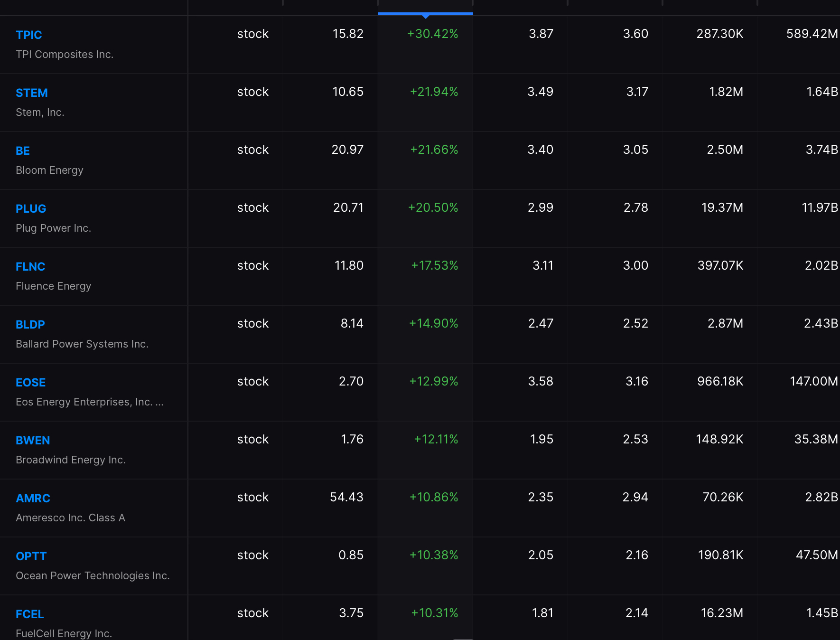Click the +21.66% change for BE
840x640 pixels.
[434, 150]
